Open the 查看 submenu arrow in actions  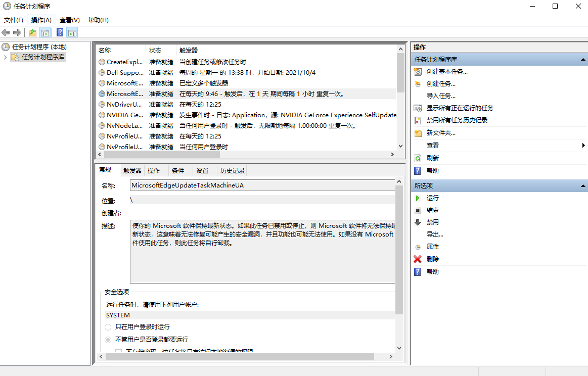[x=583, y=146]
